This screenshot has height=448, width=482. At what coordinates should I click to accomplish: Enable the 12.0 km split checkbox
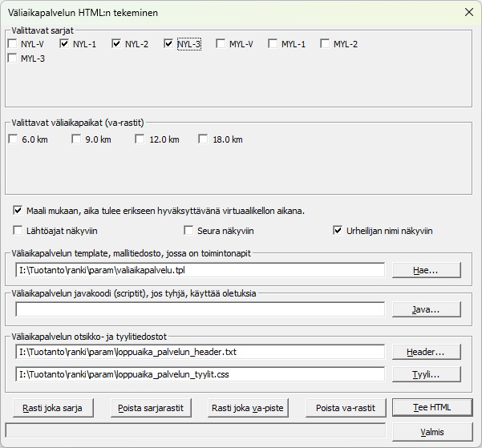pyautogui.click(x=140, y=139)
